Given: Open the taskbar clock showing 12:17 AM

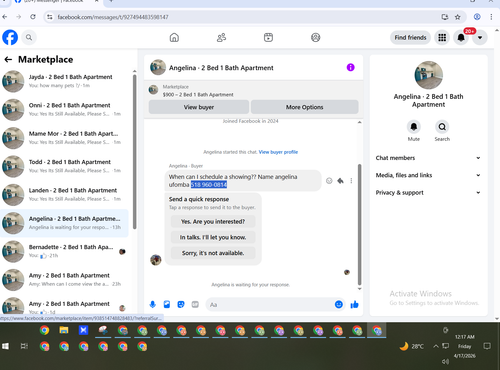Looking at the screenshot, I should (465, 346).
